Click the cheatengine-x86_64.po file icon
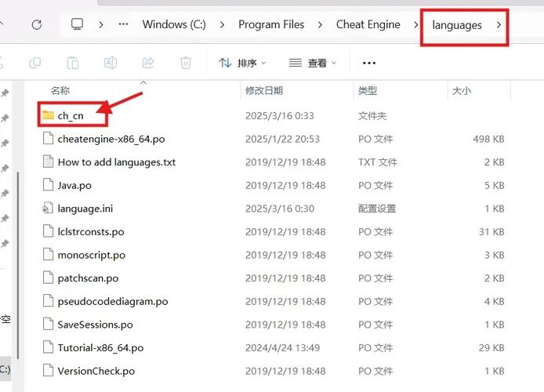Image resolution: width=544 pixels, height=392 pixels. 48,139
